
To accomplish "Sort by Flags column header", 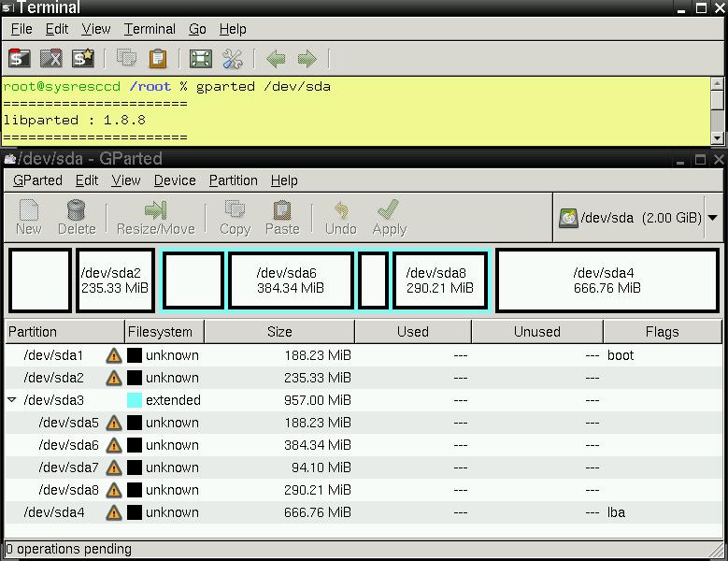I will (x=663, y=332).
